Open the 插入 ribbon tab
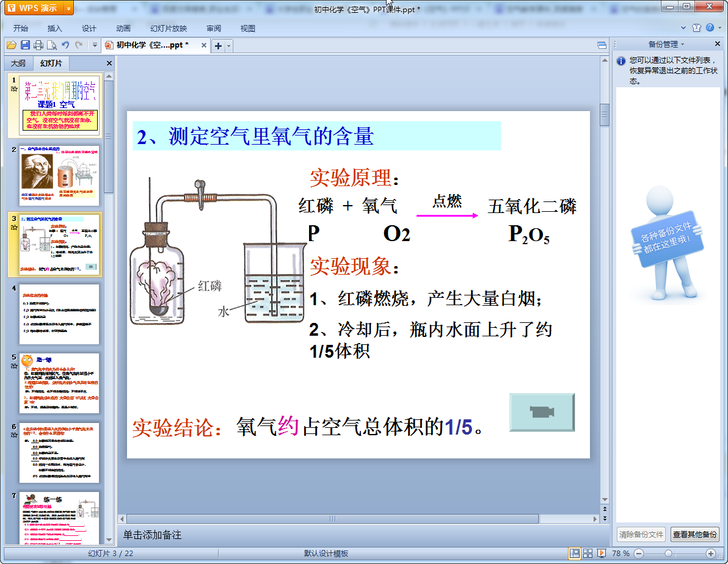Viewport: 728px width, 564px height. click(55, 29)
